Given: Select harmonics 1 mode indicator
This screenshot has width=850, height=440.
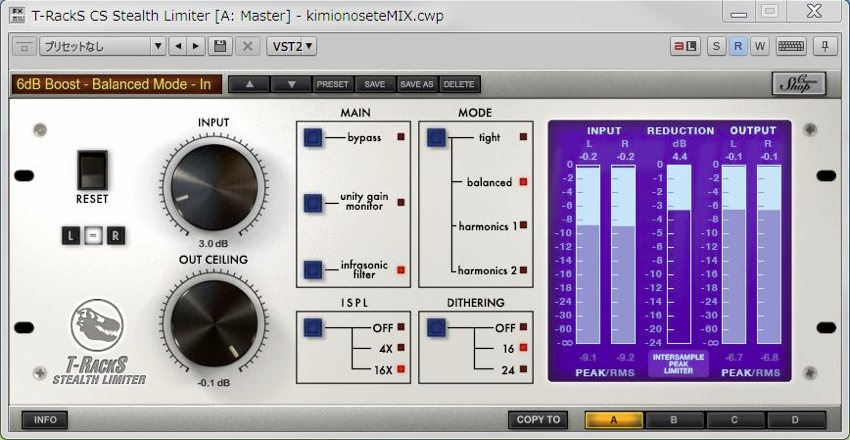Looking at the screenshot, I should (x=523, y=225).
